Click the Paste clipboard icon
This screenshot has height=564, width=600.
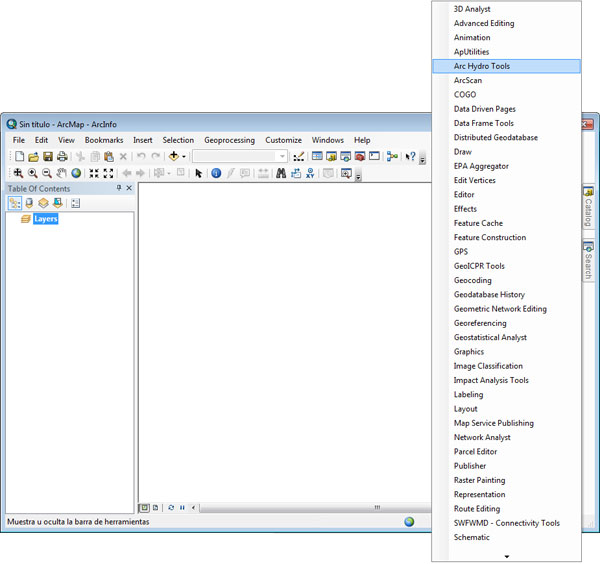coord(109,156)
